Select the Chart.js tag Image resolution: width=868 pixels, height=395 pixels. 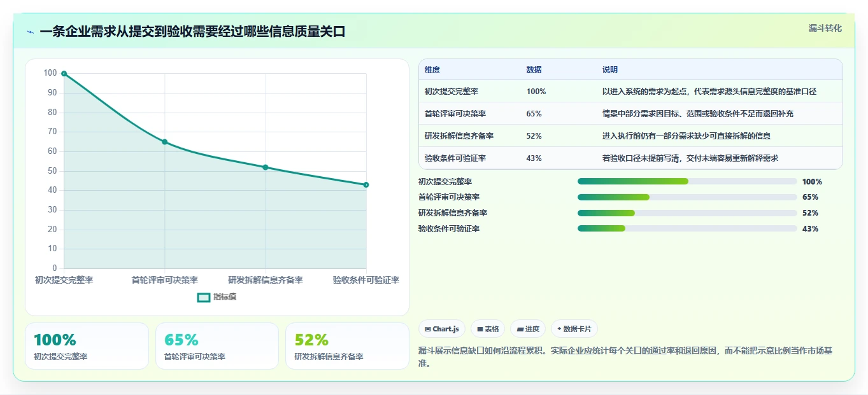click(x=442, y=329)
